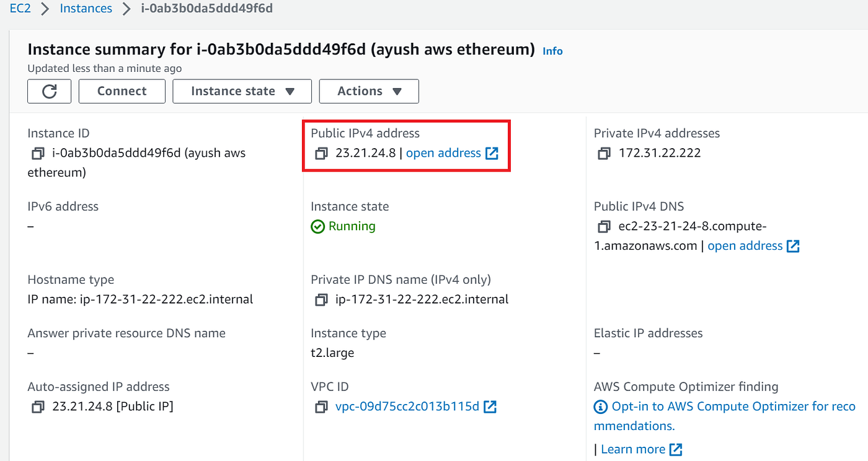Open the Actions dropdown menu
The image size is (868, 461).
369,91
